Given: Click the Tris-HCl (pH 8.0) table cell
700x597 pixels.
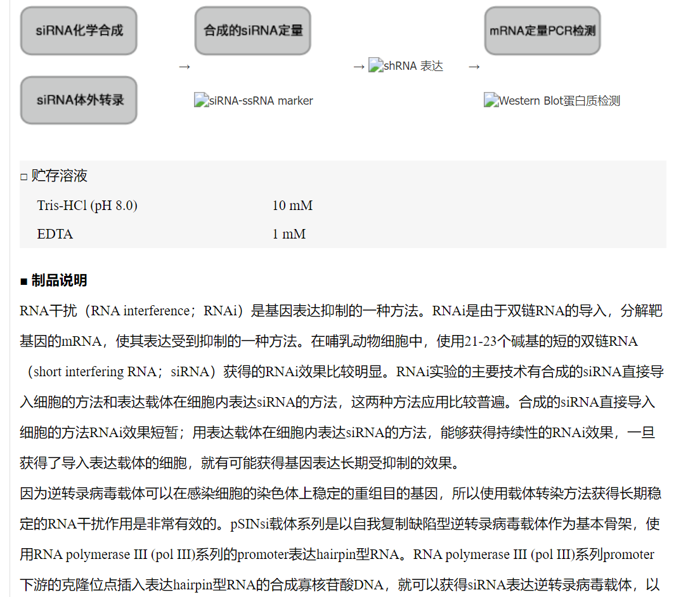Looking at the screenshot, I should pyautogui.click(x=87, y=206).
